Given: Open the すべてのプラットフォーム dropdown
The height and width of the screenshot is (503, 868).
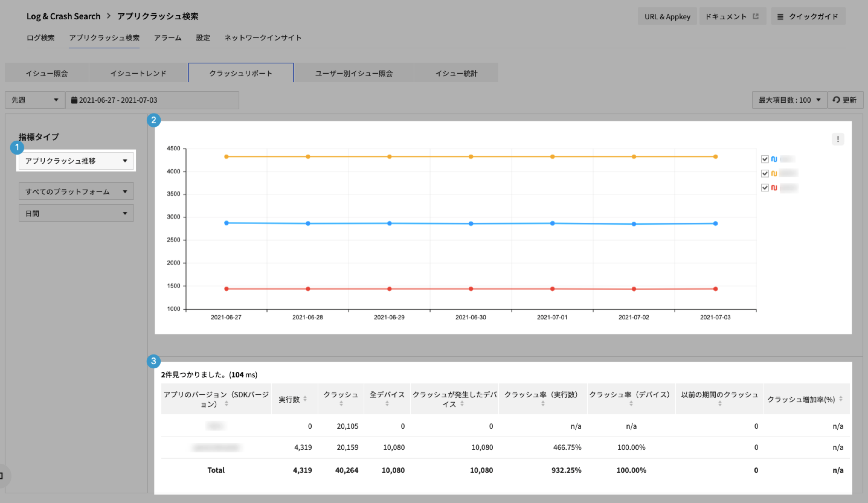Looking at the screenshot, I should pyautogui.click(x=76, y=191).
